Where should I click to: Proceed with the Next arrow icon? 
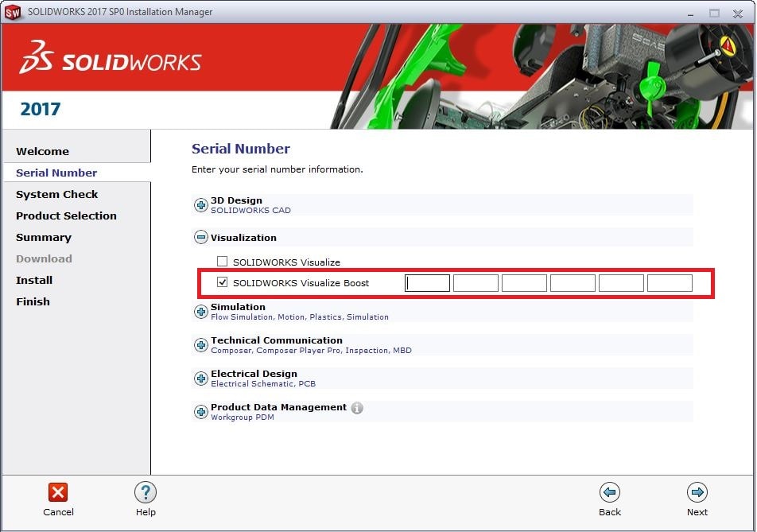pos(697,492)
